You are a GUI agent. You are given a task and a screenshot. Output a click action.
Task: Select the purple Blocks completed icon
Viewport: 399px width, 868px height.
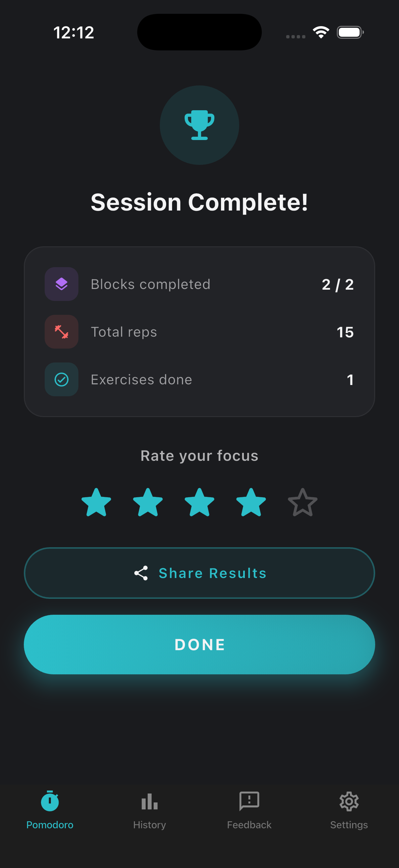pos(61,284)
